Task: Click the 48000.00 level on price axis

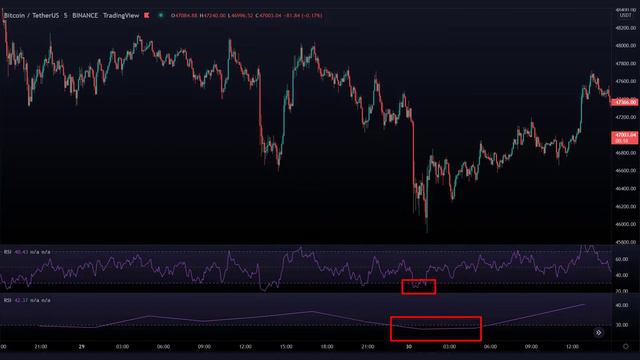Action: tap(626, 46)
